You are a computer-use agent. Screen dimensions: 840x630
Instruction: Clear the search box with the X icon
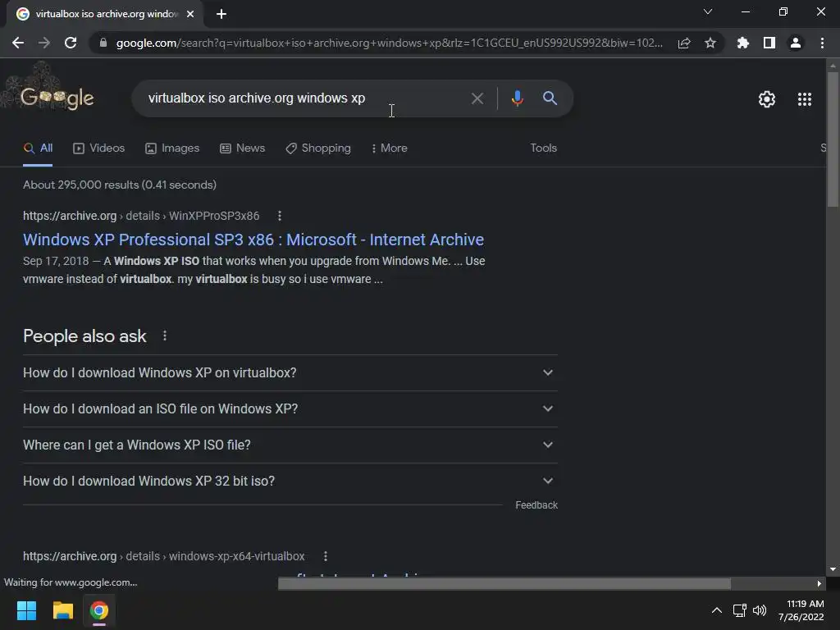click(x=477, y=98)
